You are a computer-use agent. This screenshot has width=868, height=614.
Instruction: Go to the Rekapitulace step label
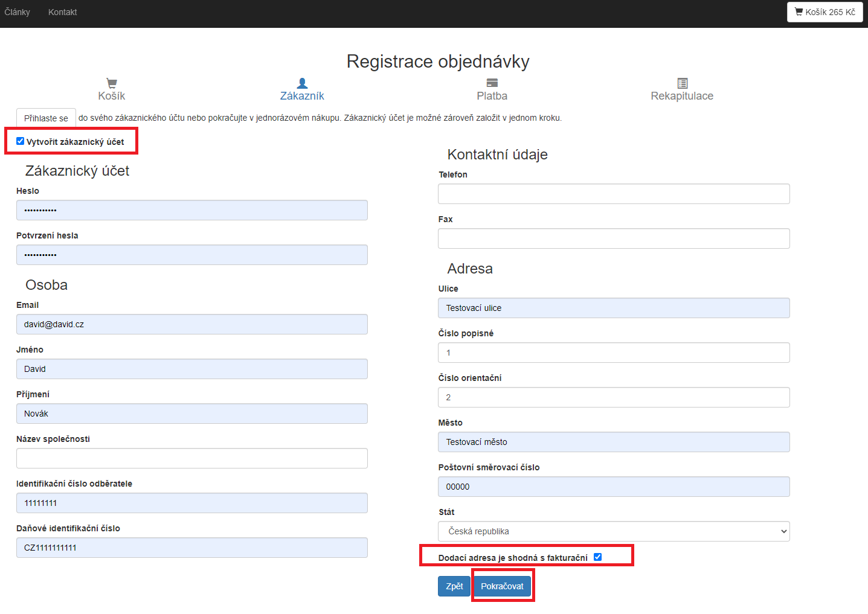(682, 96)
